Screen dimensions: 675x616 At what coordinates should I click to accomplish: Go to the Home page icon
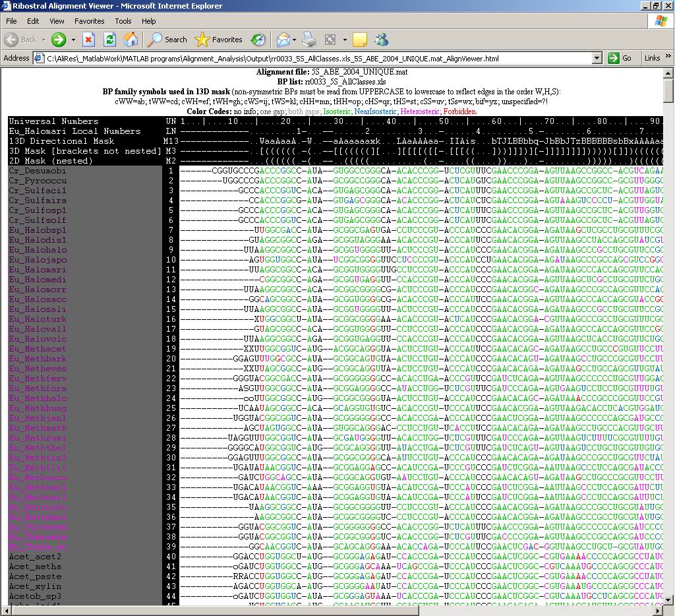pos(131,40)
